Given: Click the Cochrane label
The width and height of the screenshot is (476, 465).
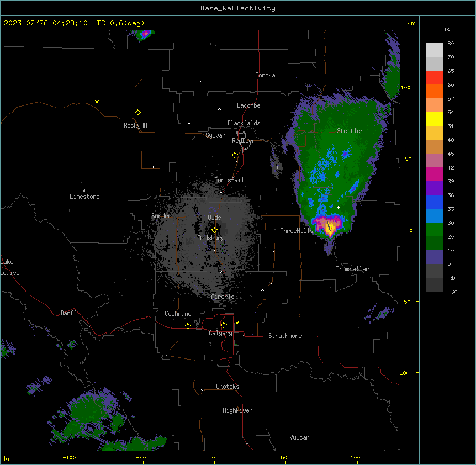Looking at the screenshot, I should (x=178, y=314).
